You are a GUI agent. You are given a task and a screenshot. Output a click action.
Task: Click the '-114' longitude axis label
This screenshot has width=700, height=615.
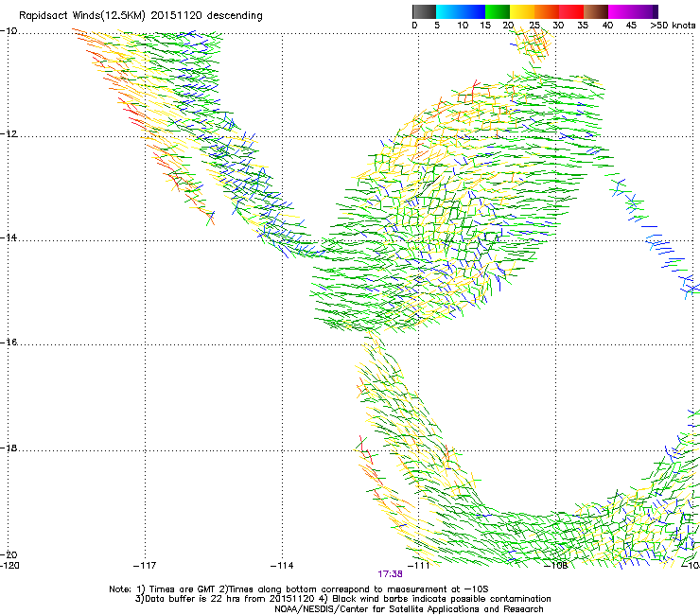coord(282,566)
